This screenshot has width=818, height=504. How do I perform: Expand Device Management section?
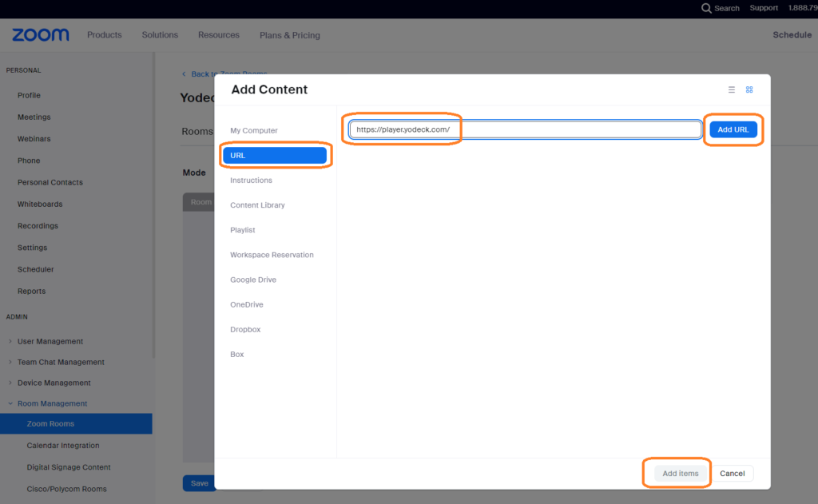point(10,383)
